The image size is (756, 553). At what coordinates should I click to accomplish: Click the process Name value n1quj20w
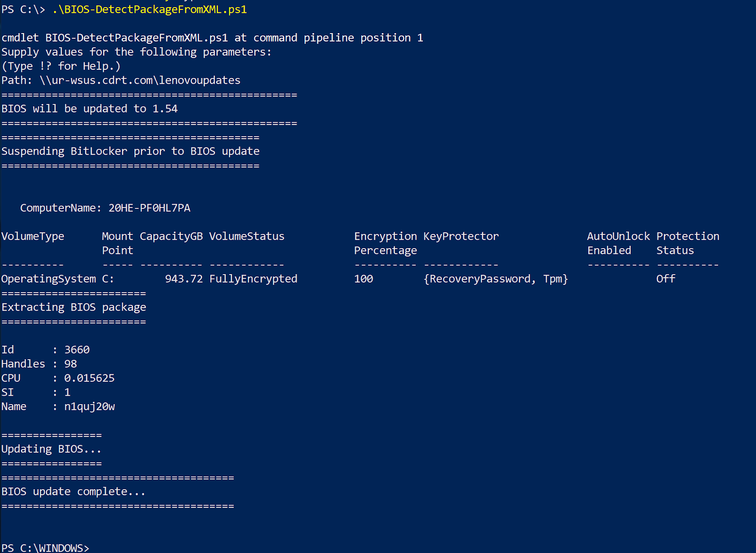pos(89,406)
